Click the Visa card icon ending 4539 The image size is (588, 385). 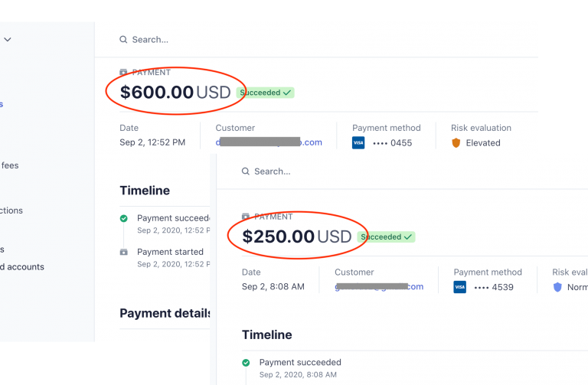pyautogui.click(x=459, y=287)
